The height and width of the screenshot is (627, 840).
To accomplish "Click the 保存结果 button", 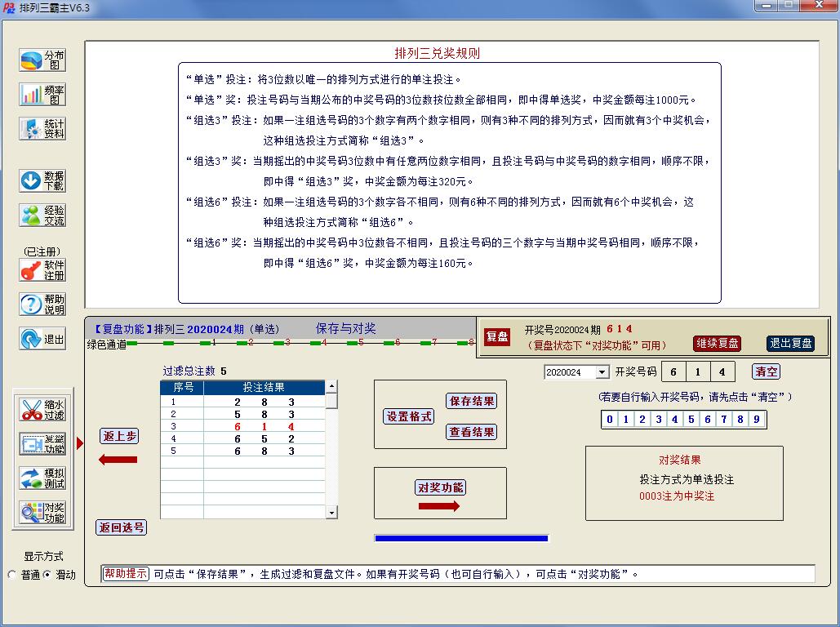I will coord(472,401).
